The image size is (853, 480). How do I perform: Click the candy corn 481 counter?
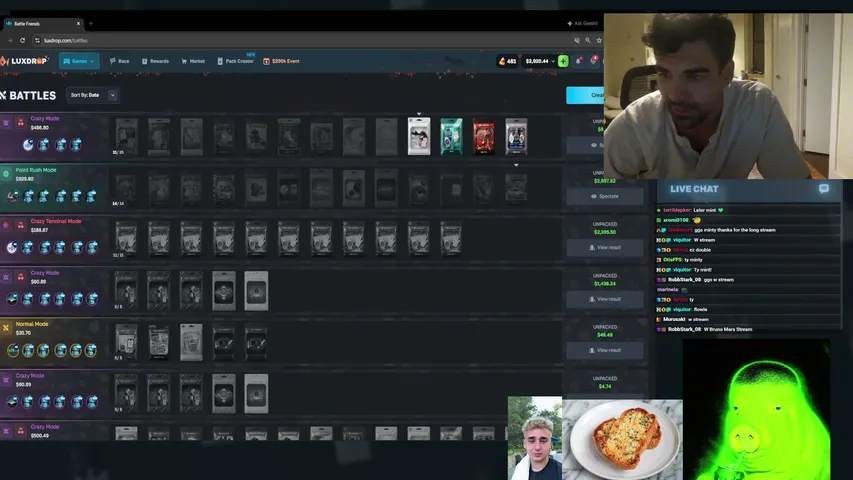tap(507, 61)
